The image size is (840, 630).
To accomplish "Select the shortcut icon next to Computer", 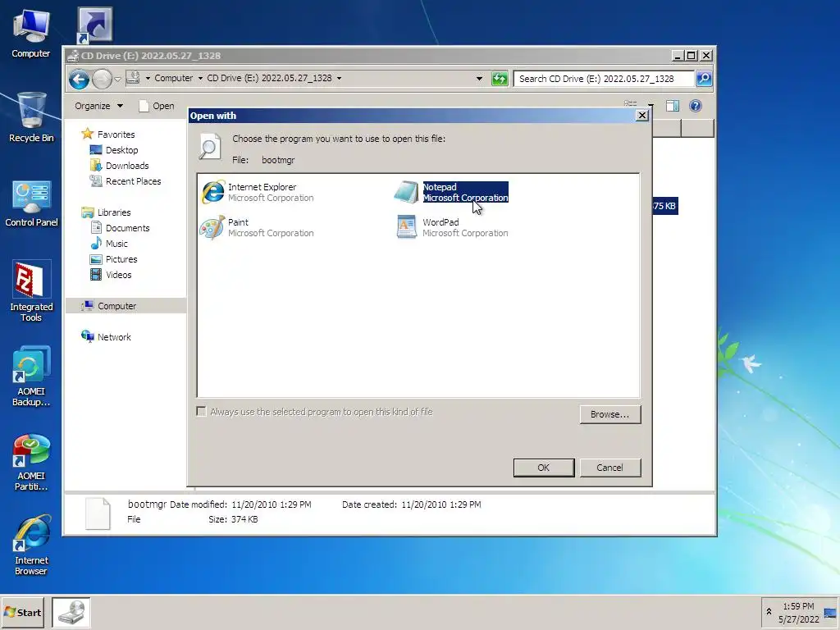I will (x=95, y=25).
